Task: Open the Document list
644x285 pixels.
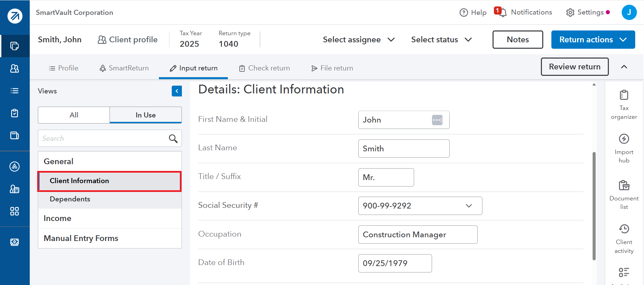Action: pyautogui.click(x=624, y=195)
